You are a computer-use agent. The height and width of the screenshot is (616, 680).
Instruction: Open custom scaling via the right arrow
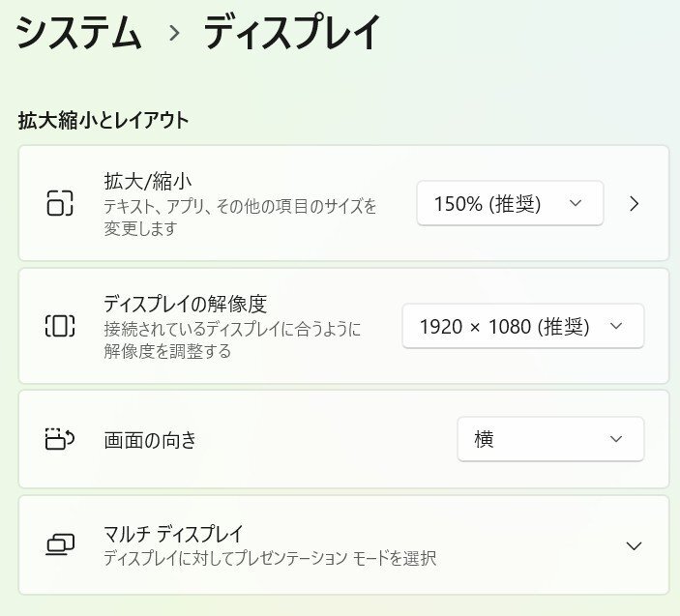(635, 203)
